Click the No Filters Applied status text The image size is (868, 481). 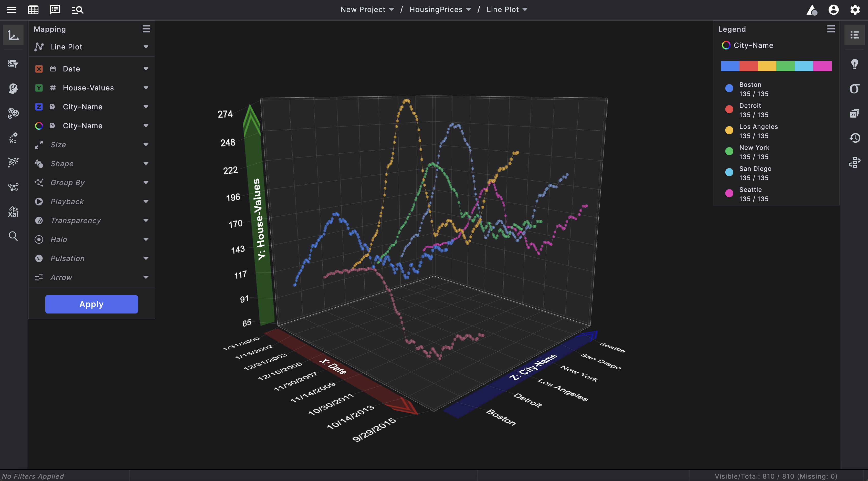click(33, 476)
